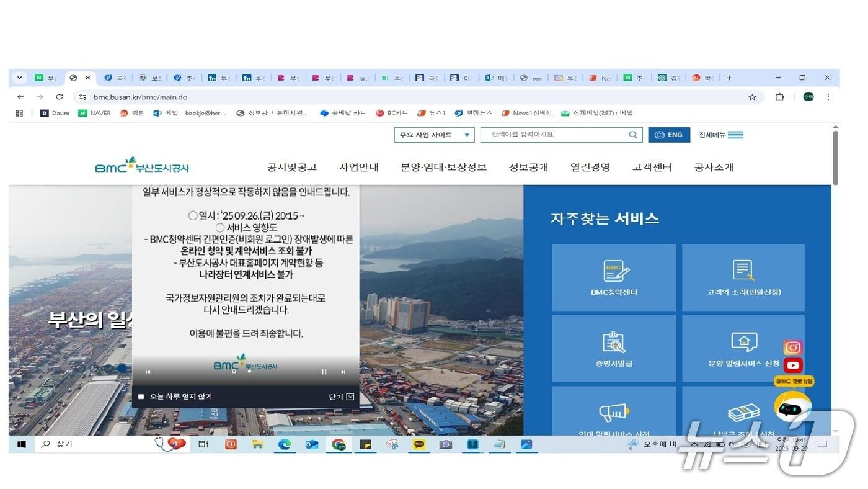The width and height of the screenshot is (868, 489).
Task: Open 분양 알림서비스 신청 icon
Action: pos(742,348)
